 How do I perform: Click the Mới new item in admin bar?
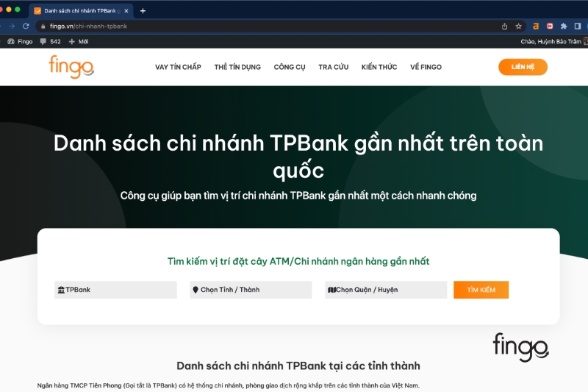(x=79, y=42)
